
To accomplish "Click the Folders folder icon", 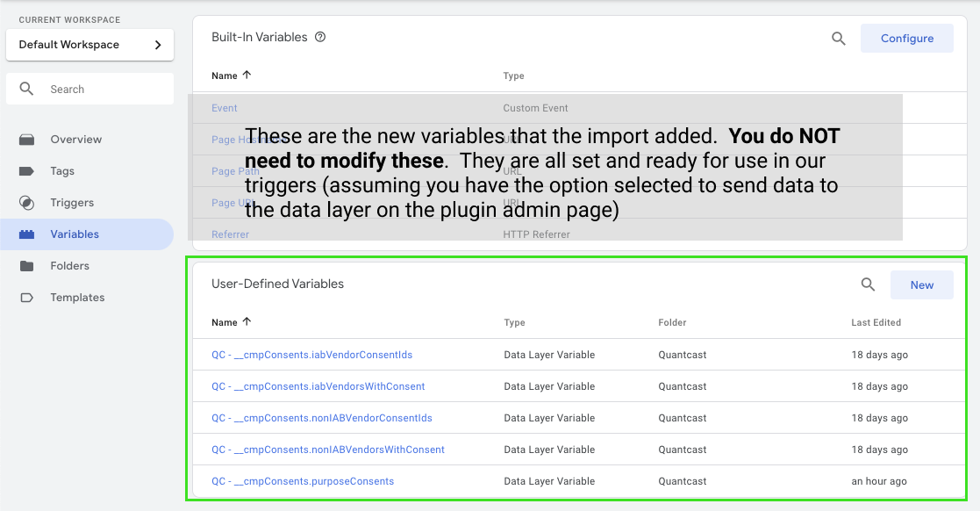I will coord(27,266).
